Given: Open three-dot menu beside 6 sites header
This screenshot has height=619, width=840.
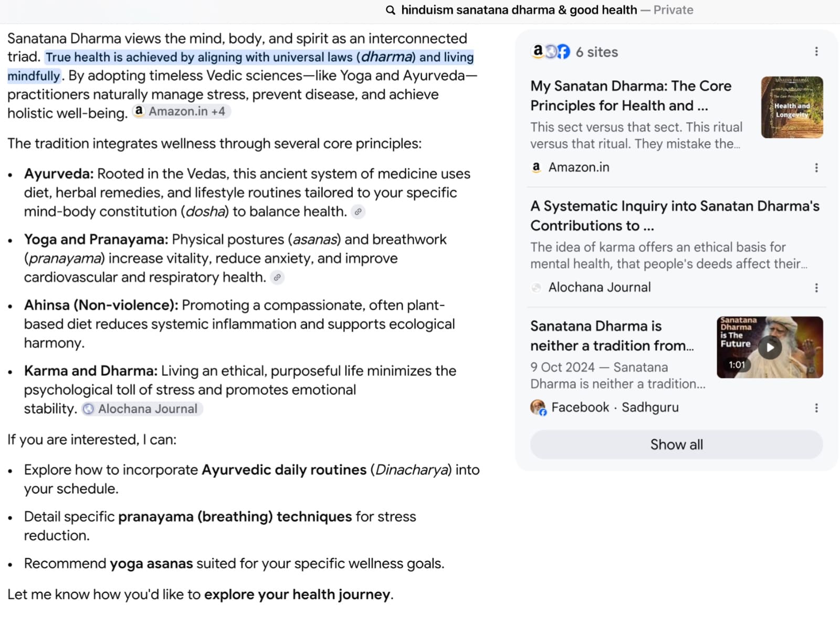Looking at the screenshot, I should pyautogui.click(x=816, y=51).
